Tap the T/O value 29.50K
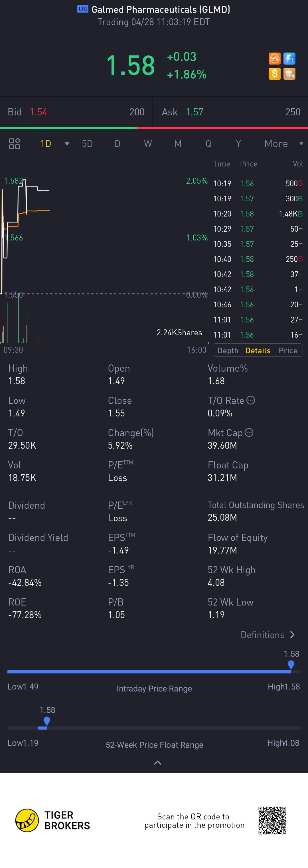This screenshot has width=308, height=868. [x=22, y=446]
